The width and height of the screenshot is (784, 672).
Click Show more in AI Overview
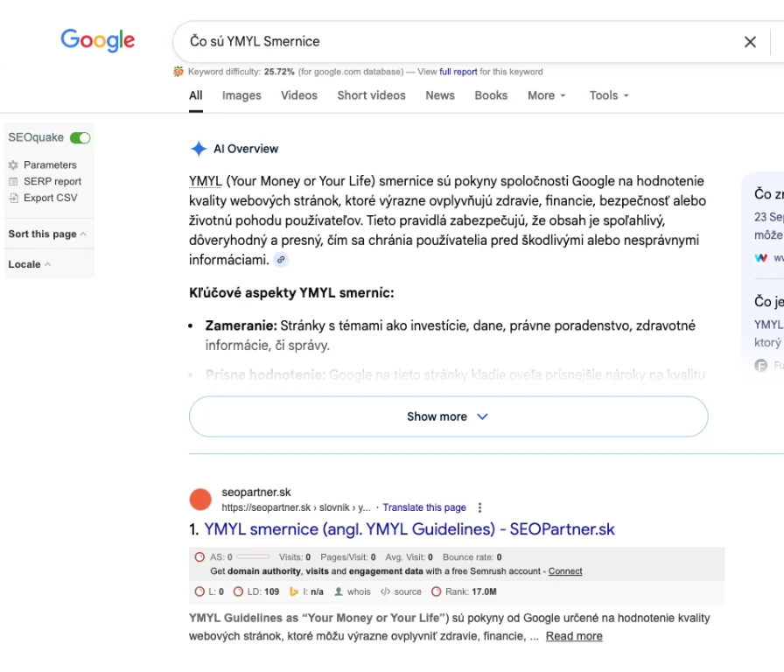tap(448, 416)
